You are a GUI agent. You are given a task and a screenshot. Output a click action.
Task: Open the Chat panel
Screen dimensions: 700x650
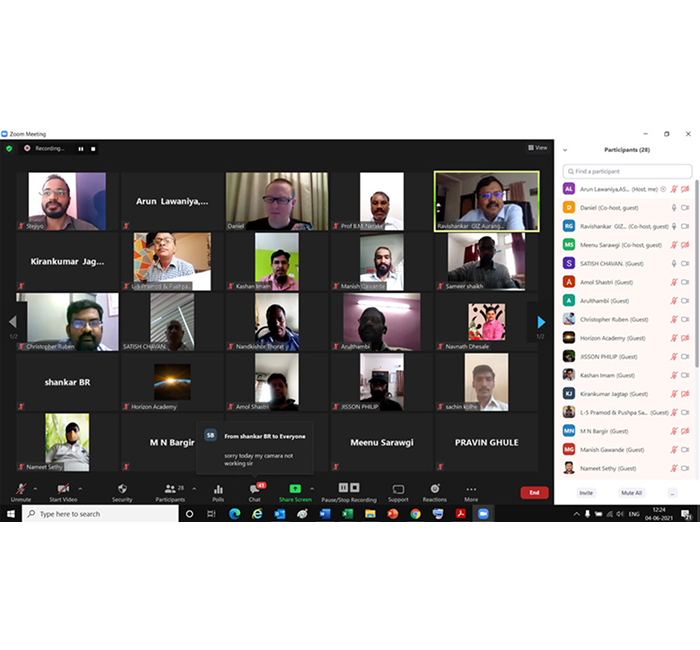(x=255, y=492)
